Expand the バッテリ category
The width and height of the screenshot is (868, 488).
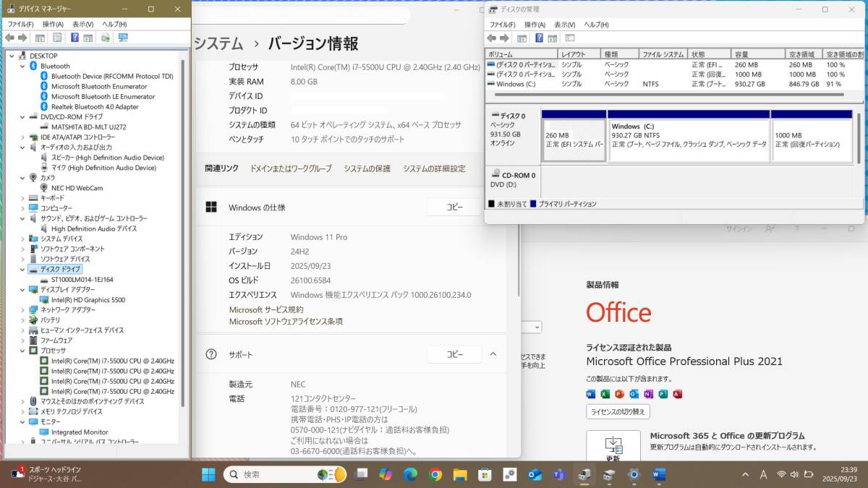pyautogui.click(x=23, y=320)
